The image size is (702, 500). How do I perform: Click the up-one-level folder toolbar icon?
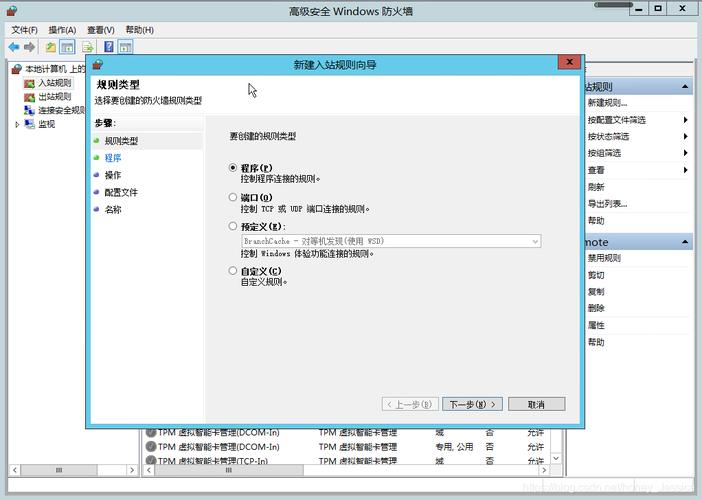(x=51, y=47)
